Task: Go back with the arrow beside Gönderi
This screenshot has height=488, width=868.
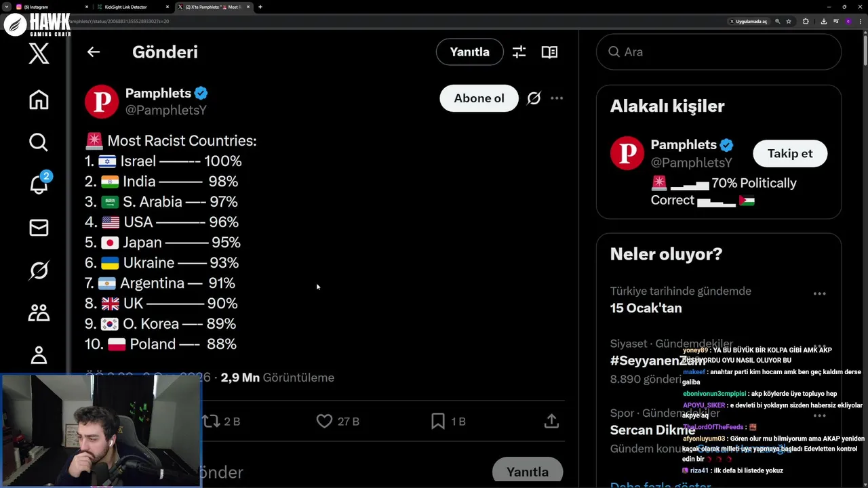Action: pos(94,52)
